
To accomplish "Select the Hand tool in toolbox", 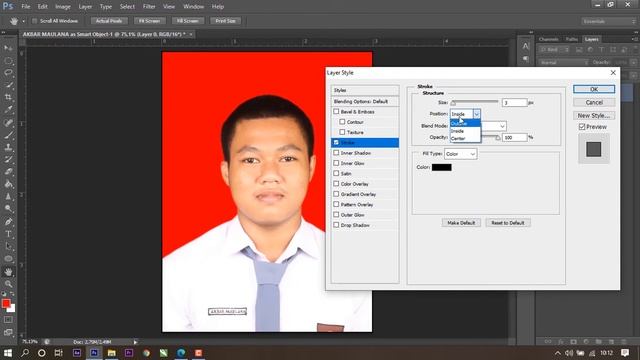I will click(8, 271).
